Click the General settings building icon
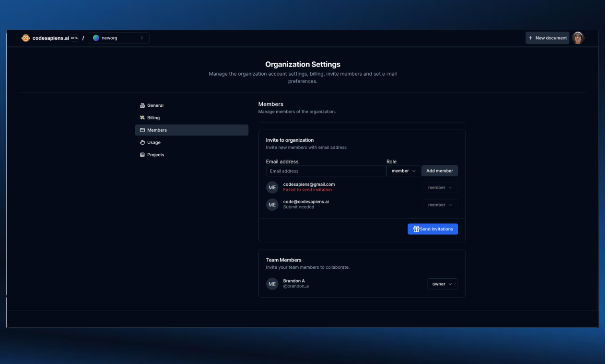 pyautogui.click(x=142, y=105)
